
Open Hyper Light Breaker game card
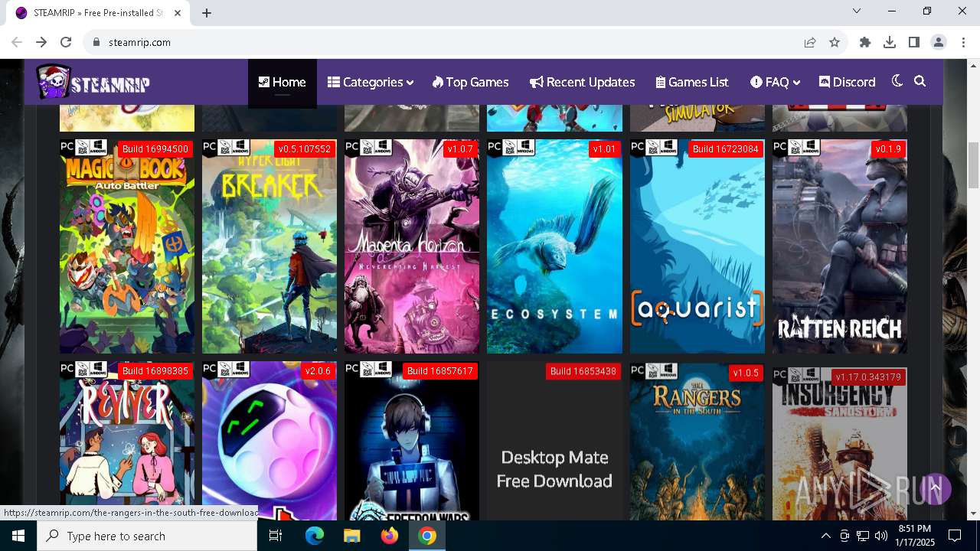click(269, 246)
